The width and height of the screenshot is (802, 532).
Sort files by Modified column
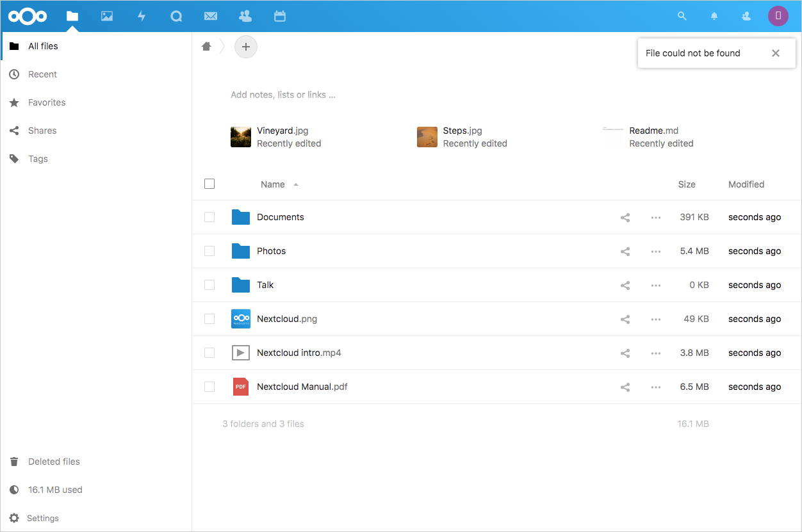point(746,184)
